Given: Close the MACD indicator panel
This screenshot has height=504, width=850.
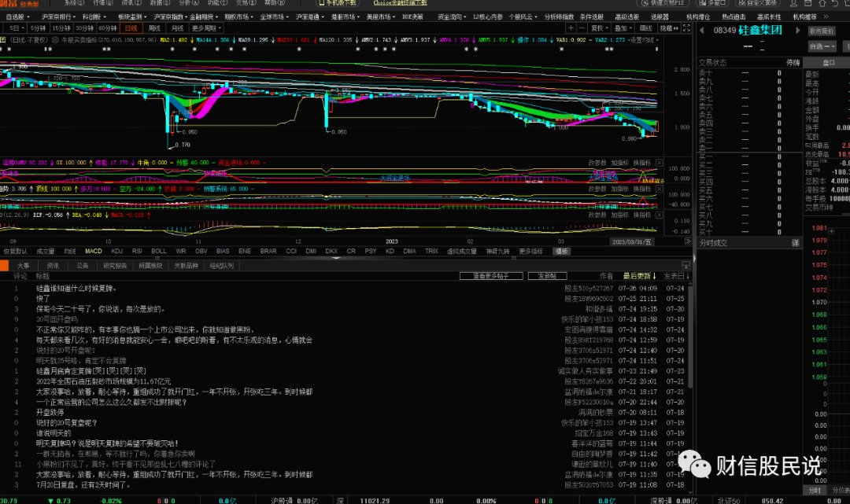Looking at the screenshot, I should click(660, 215).
